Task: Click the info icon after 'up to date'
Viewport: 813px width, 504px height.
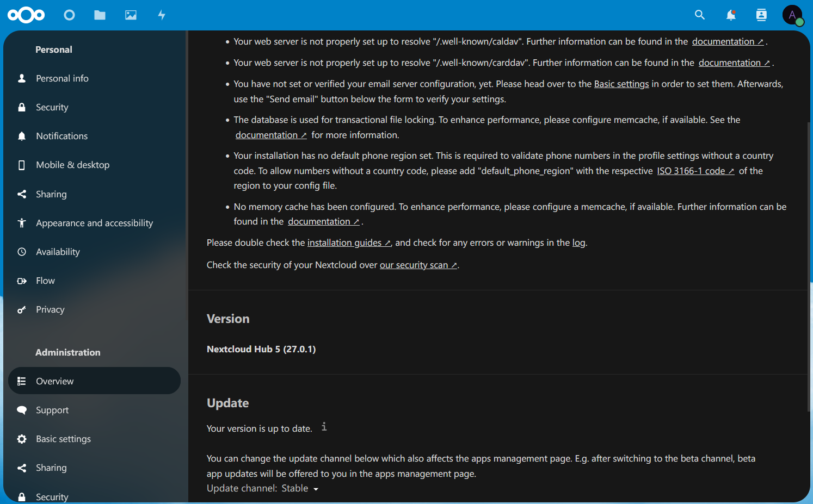Action: point(324,427)
